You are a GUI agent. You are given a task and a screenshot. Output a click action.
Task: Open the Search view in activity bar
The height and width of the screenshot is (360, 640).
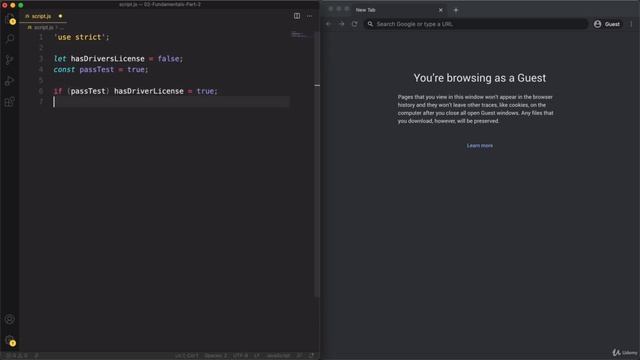pos(10,39)
